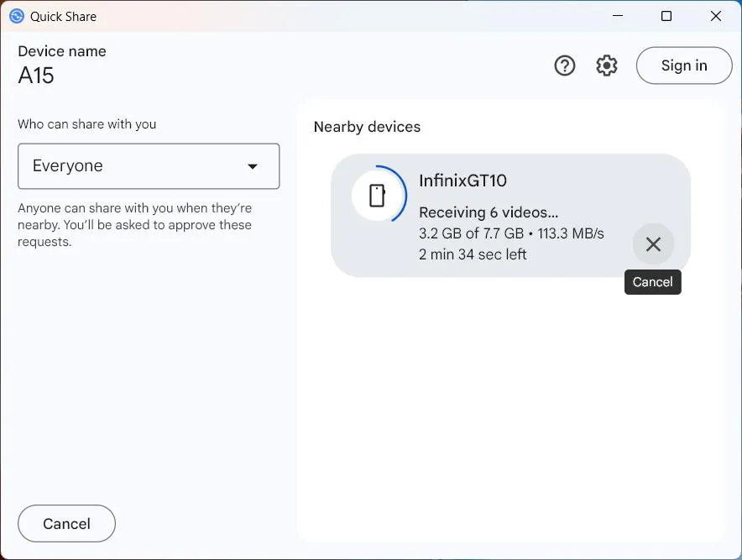Click the 3.2 GB of 7.7 GB progress text
The image size is (742, 560).
(472, 233)
